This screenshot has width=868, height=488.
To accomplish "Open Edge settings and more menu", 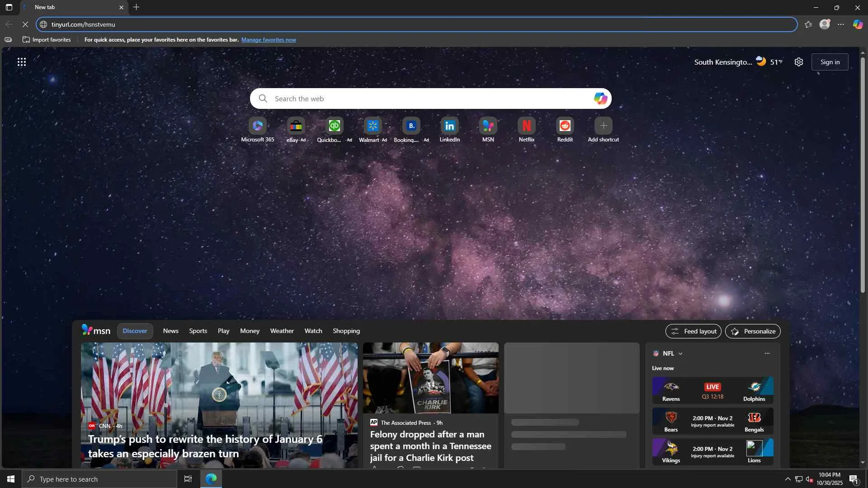I will [841, 24].
